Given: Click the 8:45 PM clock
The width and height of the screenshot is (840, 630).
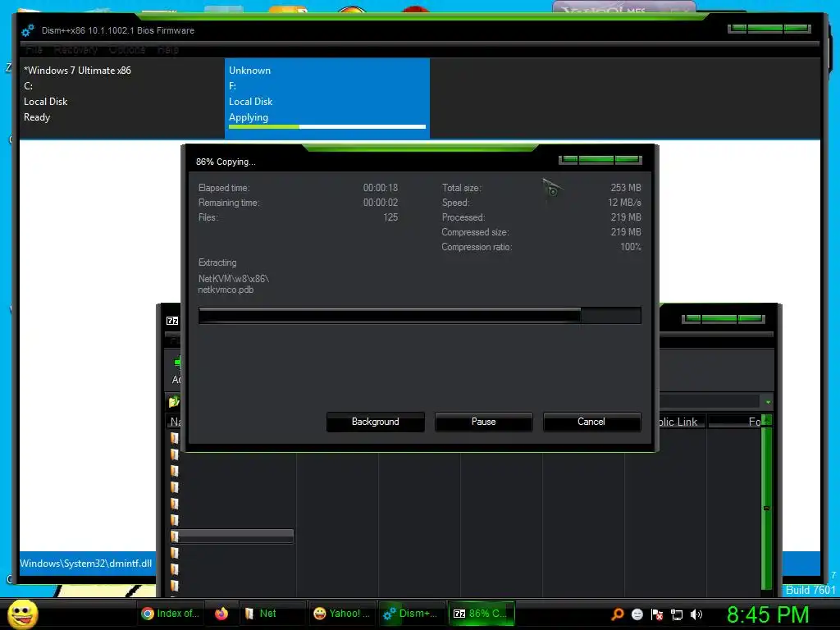Looking at the screenshot, I should pyautogui.click(x=768, y=614).
